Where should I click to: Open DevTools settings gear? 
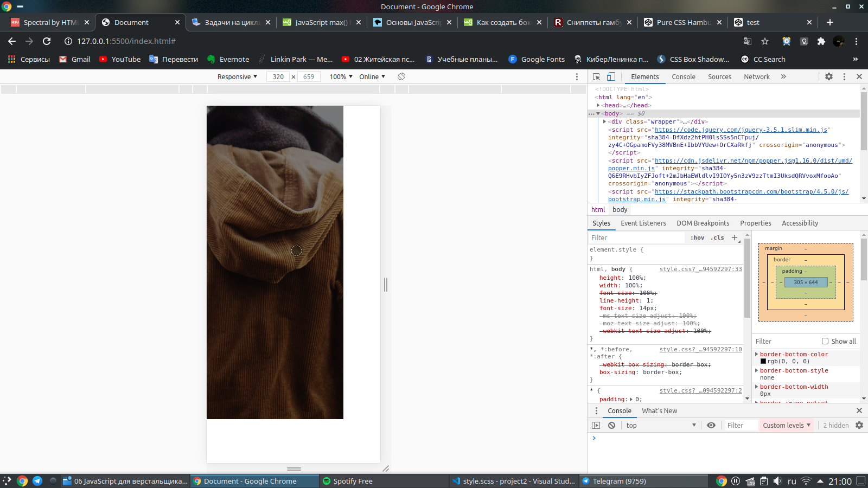tap(829, 76)
